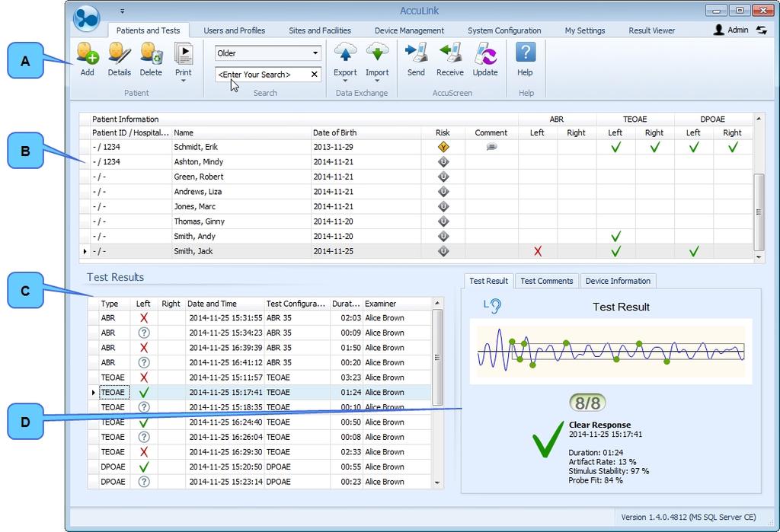Select the TEOAE test at 16:29:30
The width and height of the screenshot is (780, 532).
click(260, 452)
